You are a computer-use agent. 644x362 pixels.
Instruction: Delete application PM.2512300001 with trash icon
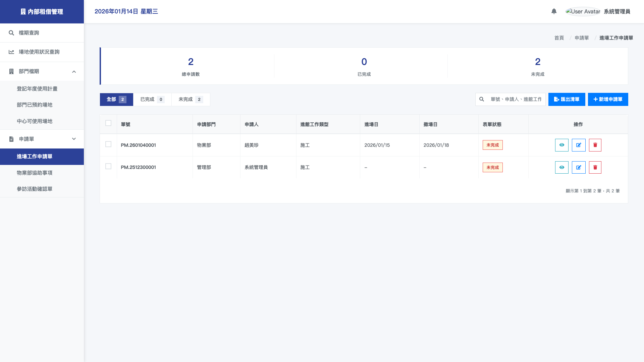tap(595, 167)
